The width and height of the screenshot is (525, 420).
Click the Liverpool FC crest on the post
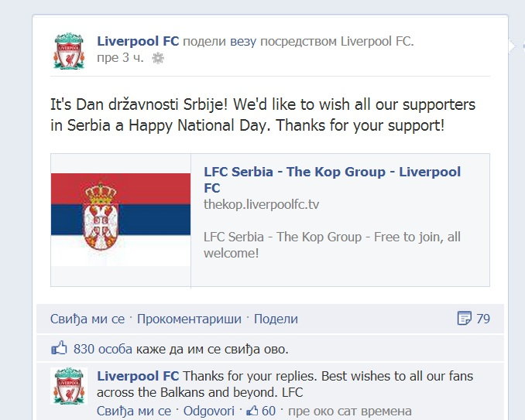click(69, 51)
